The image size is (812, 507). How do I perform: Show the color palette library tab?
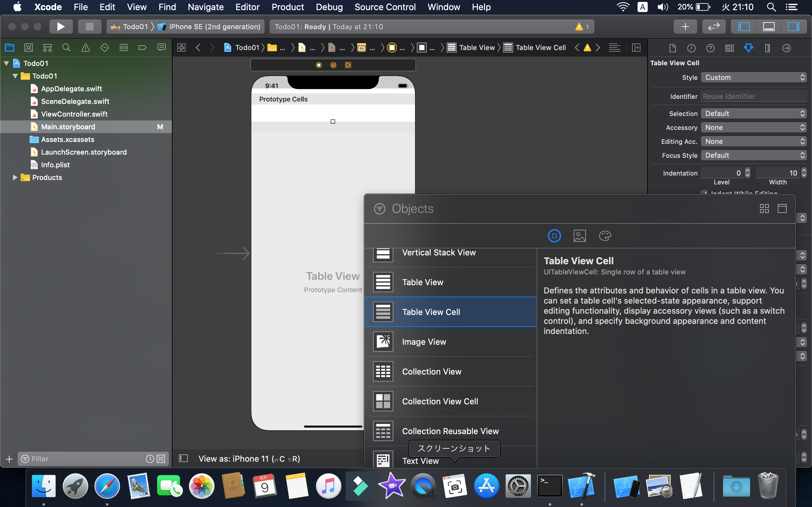tap(605, 236)
